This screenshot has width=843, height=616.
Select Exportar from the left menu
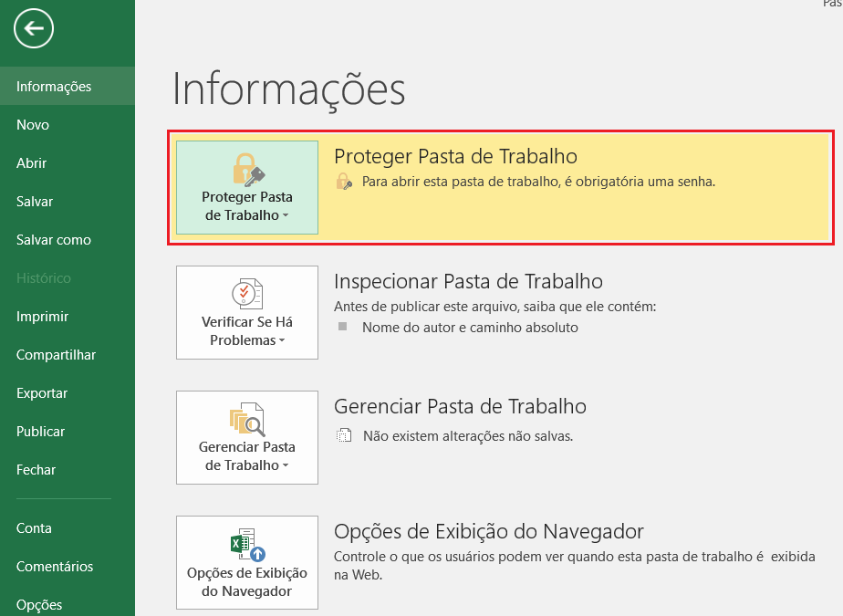pyautogui.click(x=42, y=393)
